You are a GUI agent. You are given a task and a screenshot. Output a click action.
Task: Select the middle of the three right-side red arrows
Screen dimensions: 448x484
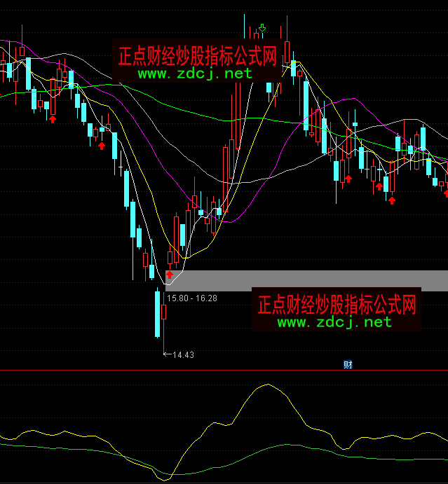click(379, 186)
